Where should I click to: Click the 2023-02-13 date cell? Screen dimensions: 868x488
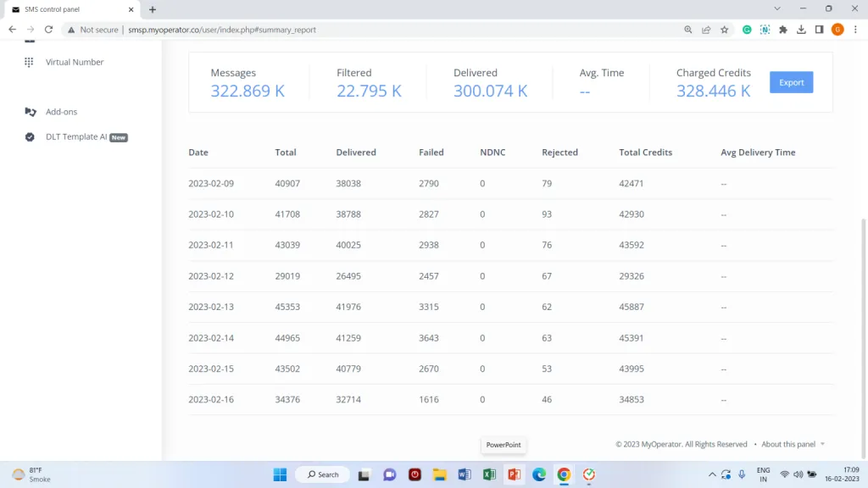[211, 307]
